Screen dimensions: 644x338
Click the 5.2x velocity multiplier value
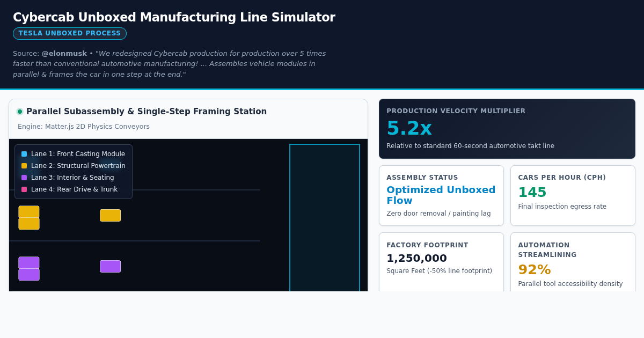coord(409,128)
